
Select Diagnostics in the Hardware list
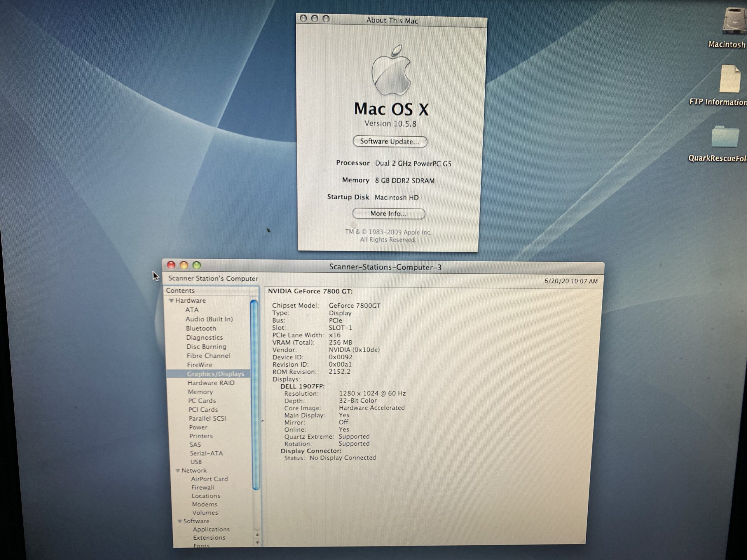coord(204,337)
